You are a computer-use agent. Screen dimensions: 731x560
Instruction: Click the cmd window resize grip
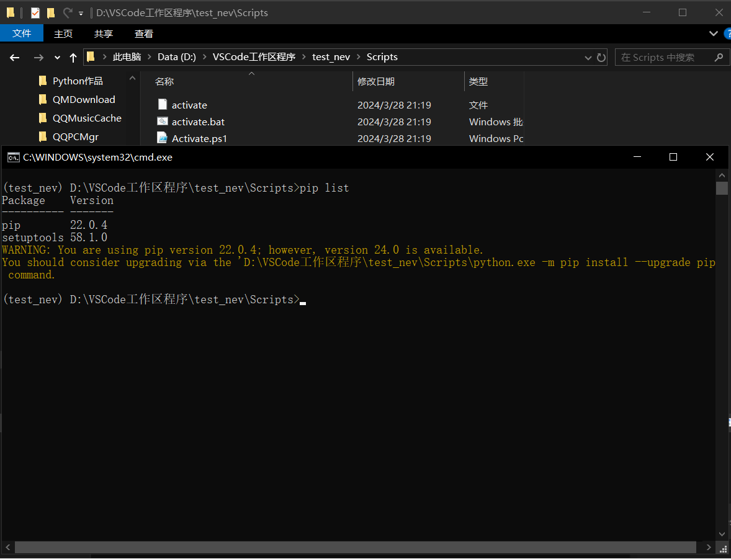pos(722,550)
